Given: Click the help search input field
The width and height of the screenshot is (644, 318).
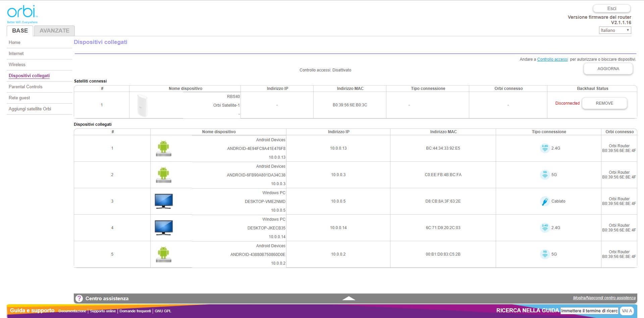Looking at the screenshot, I should (589, 311).
